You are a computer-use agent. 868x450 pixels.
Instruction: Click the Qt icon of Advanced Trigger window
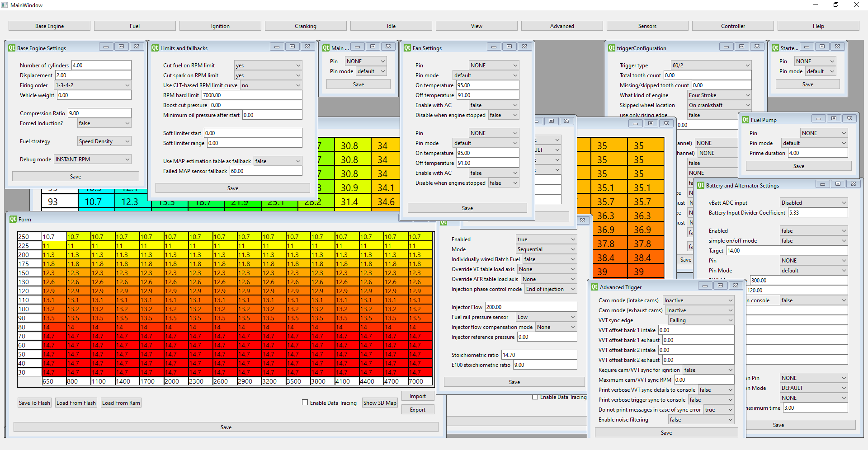pyautogui.click(x=594, y=287)
